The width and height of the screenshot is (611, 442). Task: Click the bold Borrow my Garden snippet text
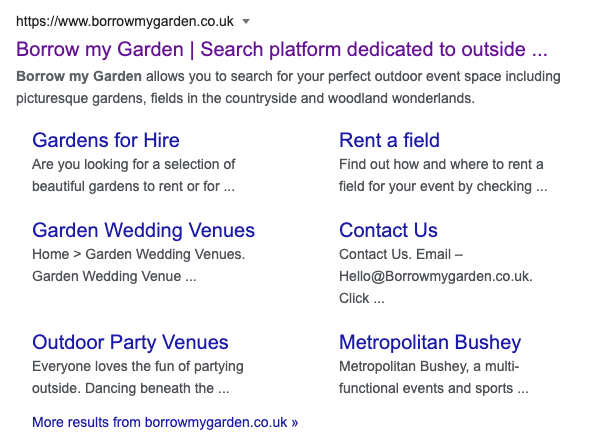click(79, 76)
